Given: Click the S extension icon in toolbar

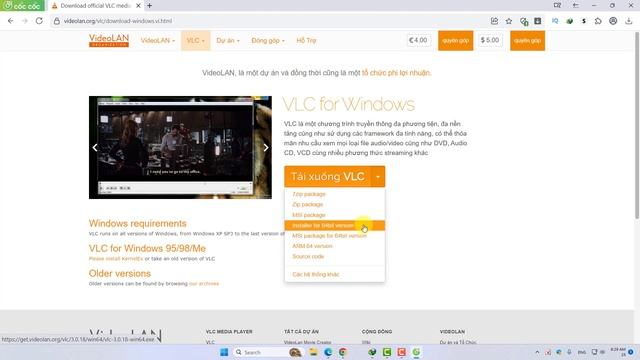Looking at the screenshot, I should pyautogui.click(x=584, y=21).
